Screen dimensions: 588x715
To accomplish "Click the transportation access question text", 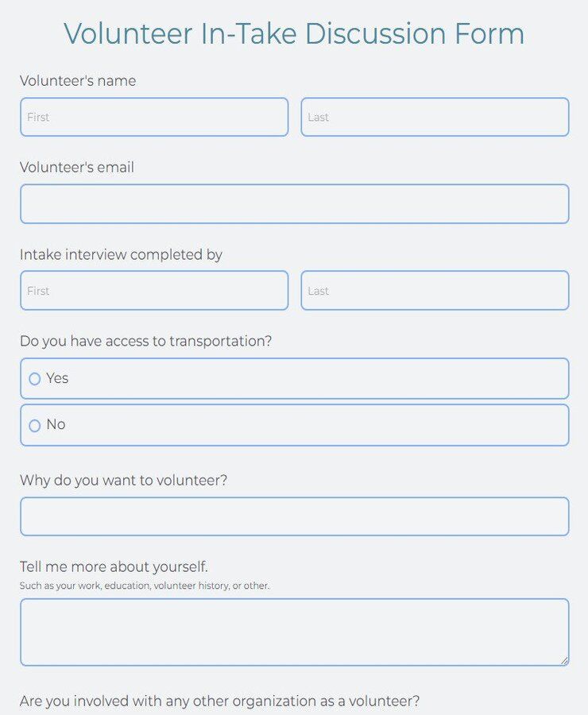I will coord(145,341).
